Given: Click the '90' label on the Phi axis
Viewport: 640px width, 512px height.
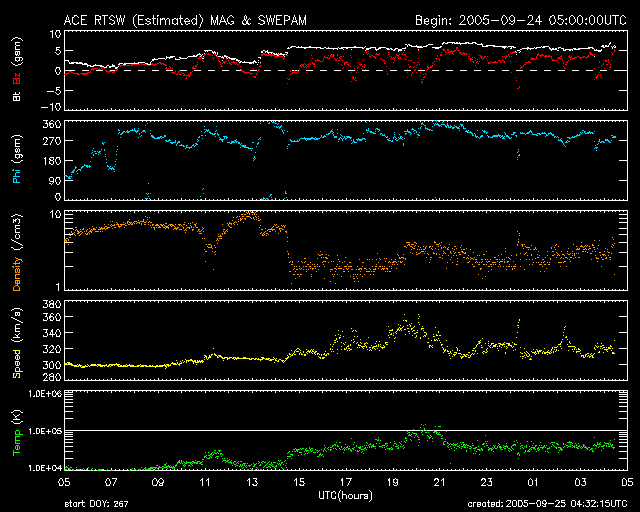Looking at the screenshot, I should tap(56, 181).
